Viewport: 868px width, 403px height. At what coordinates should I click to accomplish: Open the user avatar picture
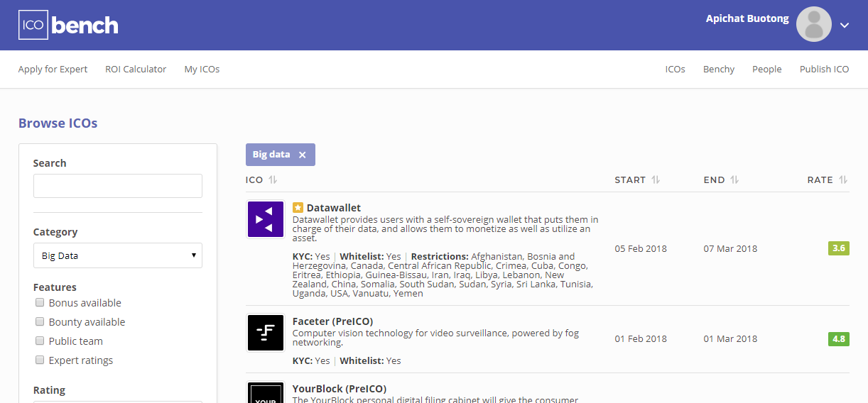click(814, 25)
